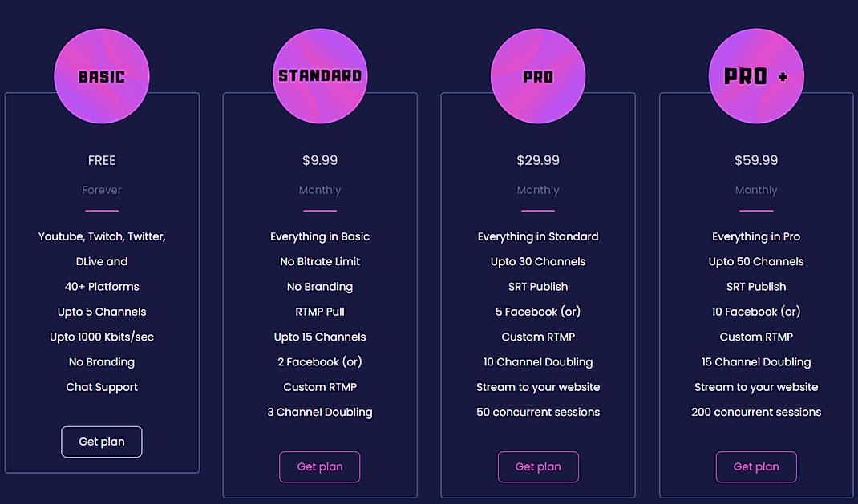Viewport: 858px width, 504px height.
Task: Click the $59.99 price text
Action: [x=756, y=160]
